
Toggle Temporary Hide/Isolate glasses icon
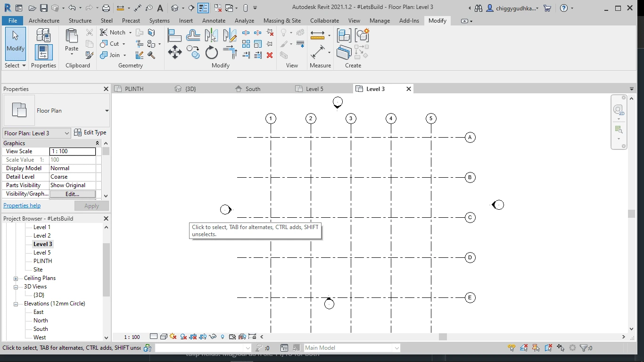(x=213, y=337)
